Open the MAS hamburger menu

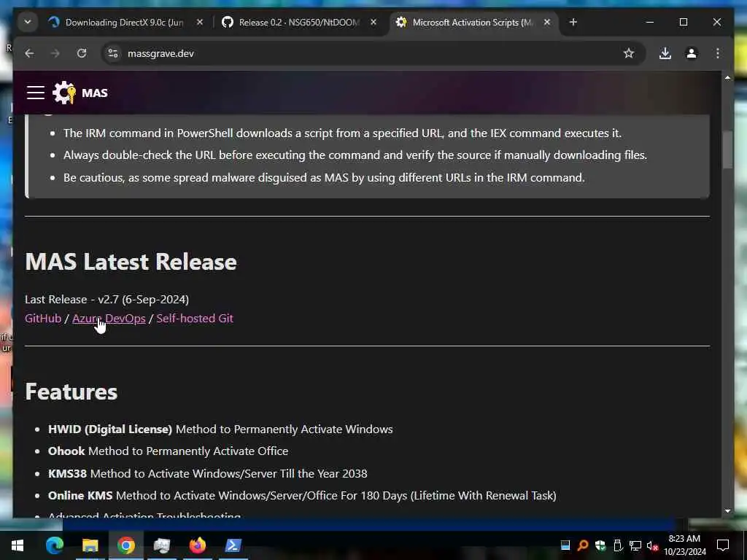pos(36,93)
